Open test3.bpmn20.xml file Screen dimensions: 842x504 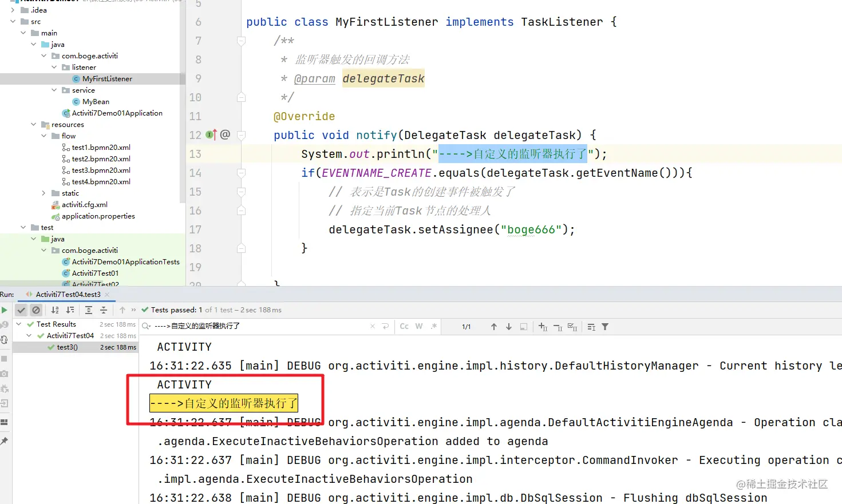point(101,170)
